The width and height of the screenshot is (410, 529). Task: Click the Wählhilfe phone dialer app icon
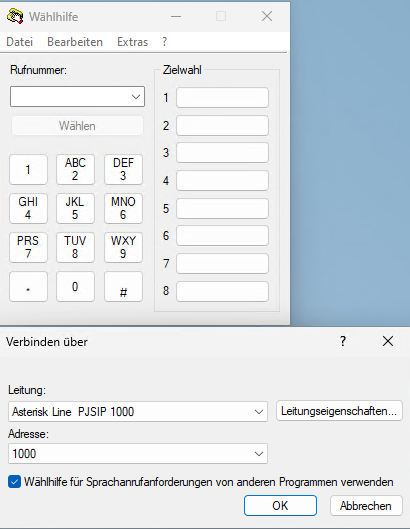15,17
